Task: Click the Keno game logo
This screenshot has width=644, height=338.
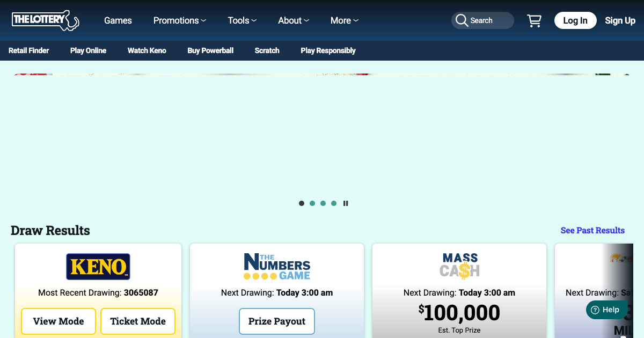Action: point(98,267)
